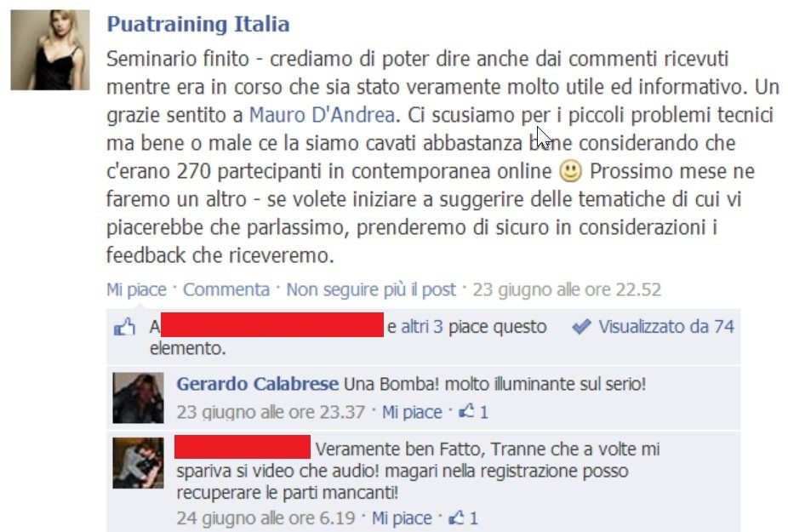Click the like count thumb on Gerardo's comment

(x=466, y=411)
